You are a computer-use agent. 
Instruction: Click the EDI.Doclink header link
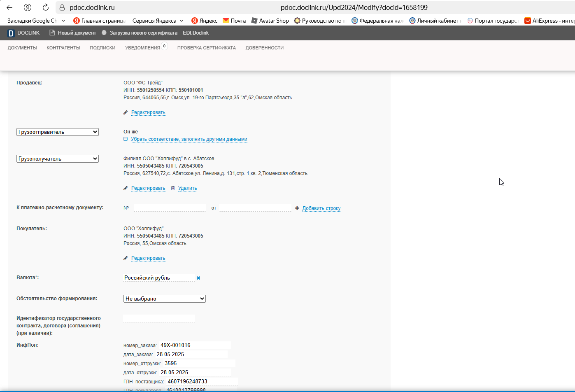click(x=196, y=33)
